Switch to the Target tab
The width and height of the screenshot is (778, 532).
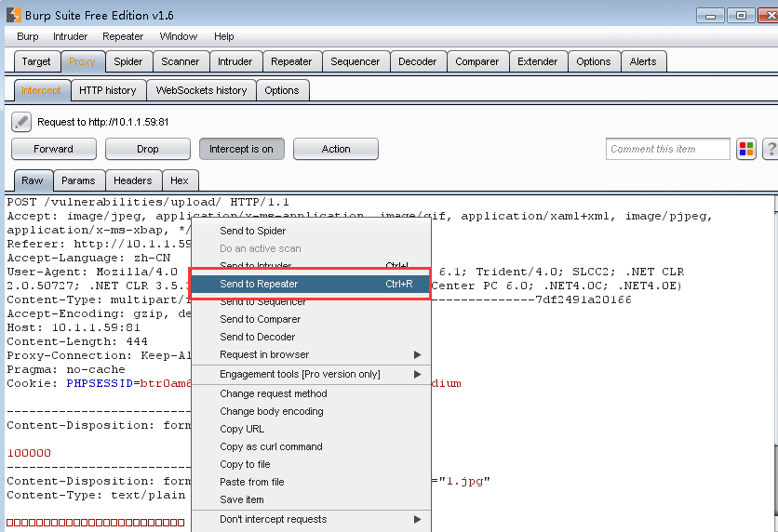point(36,61)
